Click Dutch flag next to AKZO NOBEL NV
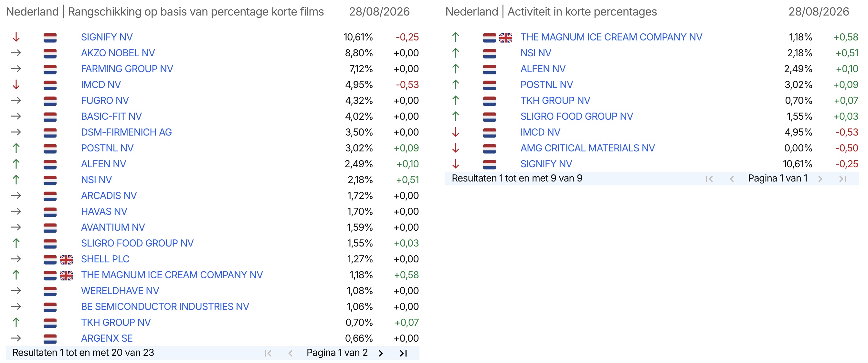 (50, 53)
